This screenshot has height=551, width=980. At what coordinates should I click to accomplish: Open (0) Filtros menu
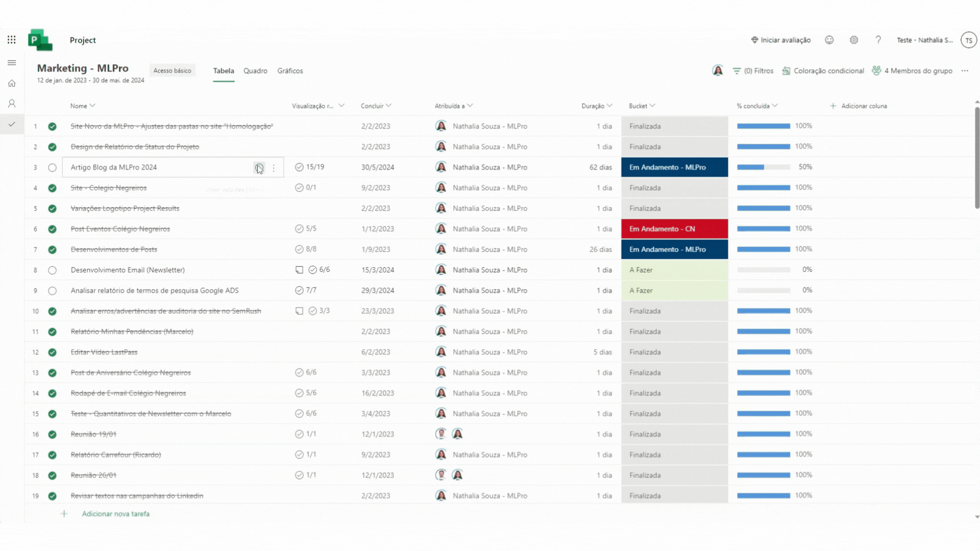tap(753, 71)
